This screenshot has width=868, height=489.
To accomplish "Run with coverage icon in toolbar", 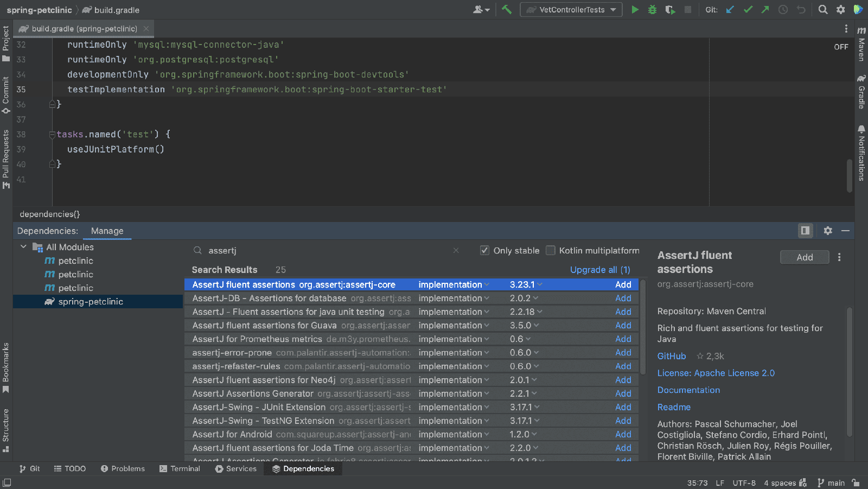I will click(x=670, y=9).
